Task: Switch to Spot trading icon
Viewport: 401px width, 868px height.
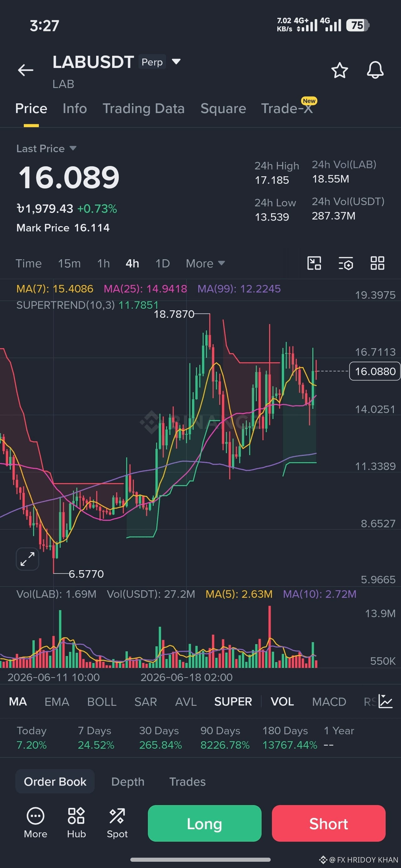Action: [117, 823]
